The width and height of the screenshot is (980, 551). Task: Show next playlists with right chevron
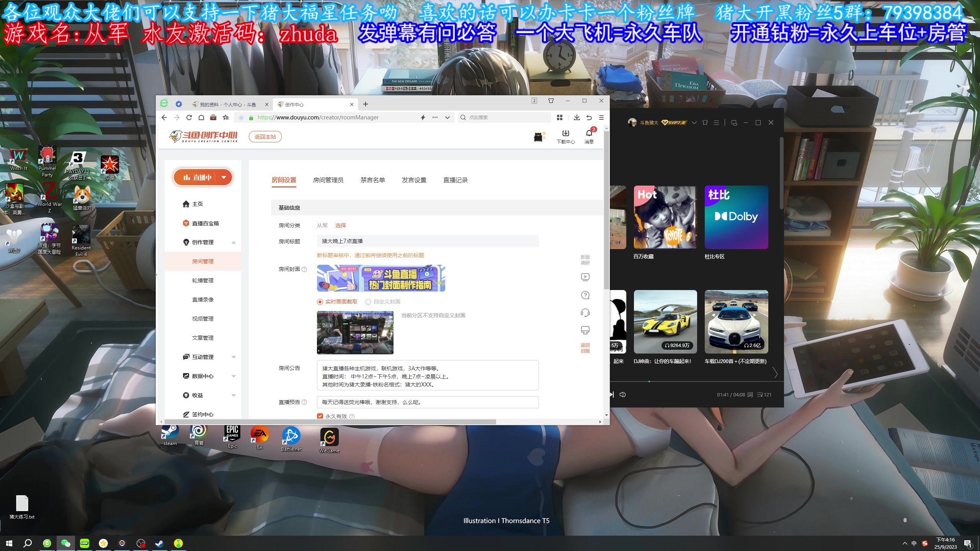pos(775,373)
